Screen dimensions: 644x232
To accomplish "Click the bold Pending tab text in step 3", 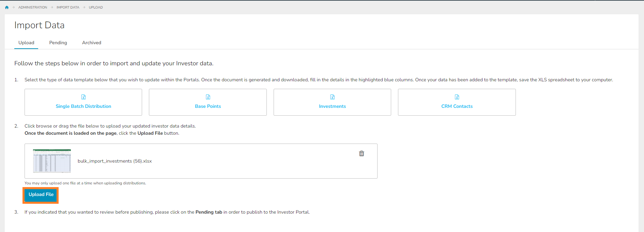I will click(209, 212).
